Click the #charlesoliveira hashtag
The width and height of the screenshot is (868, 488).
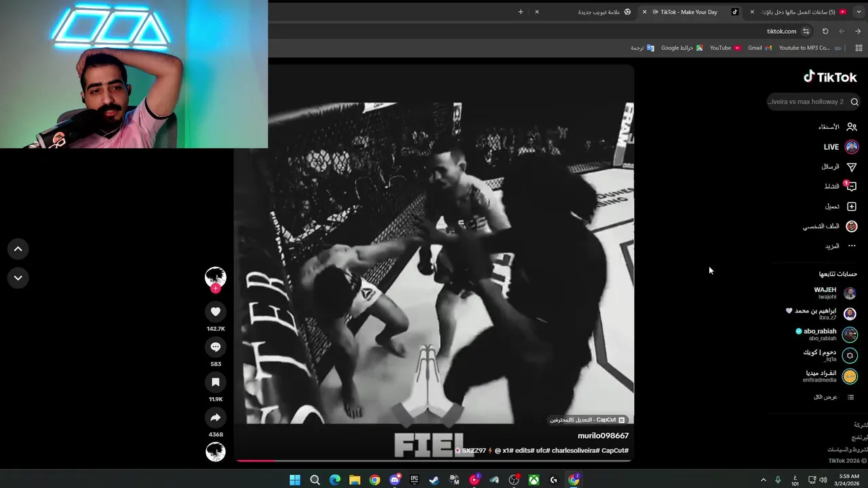[575, 451]
